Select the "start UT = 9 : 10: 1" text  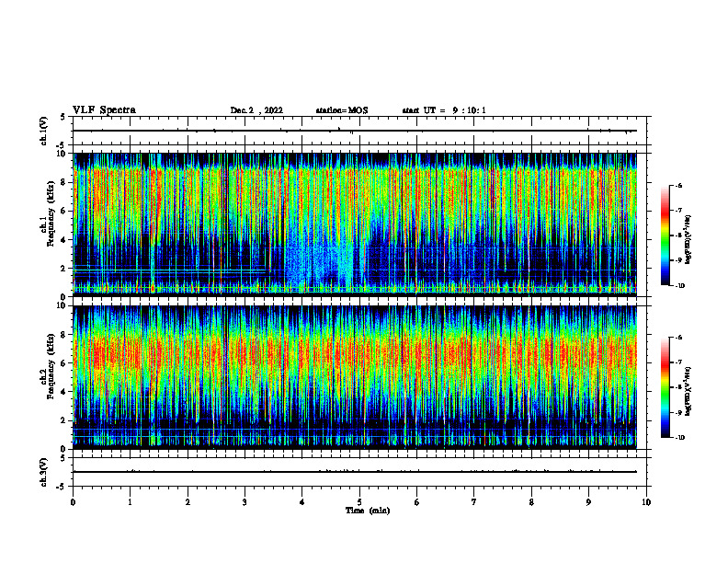[444, 110]
